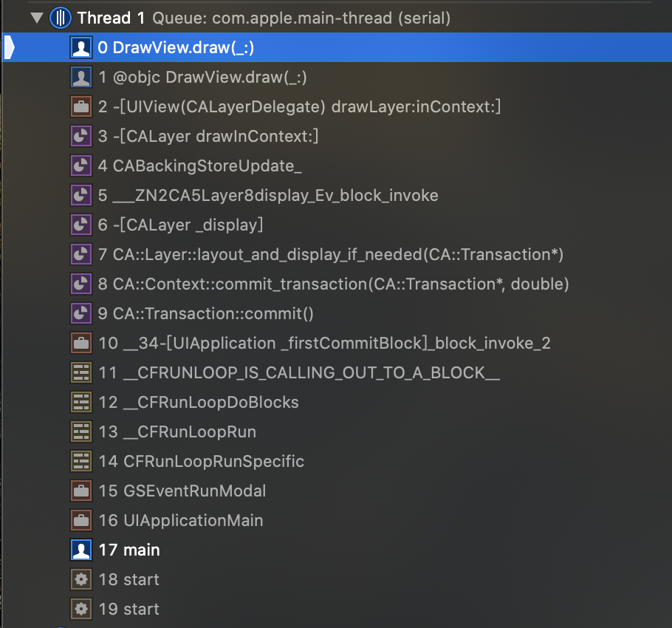This screenshot has height=628, width=672.
Task: Select the Thread 1 main-thread queue row
Action: pos(337,18)
